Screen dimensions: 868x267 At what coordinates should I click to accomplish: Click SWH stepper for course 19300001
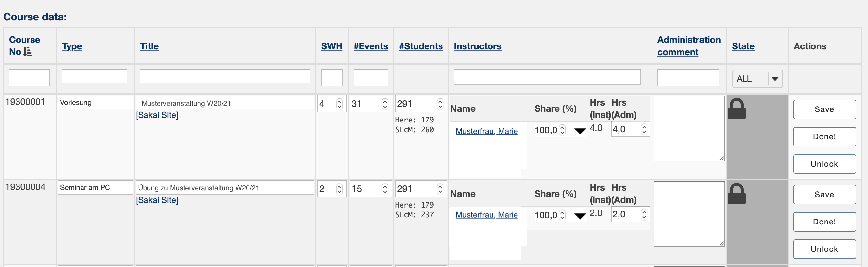coord(339,104)
